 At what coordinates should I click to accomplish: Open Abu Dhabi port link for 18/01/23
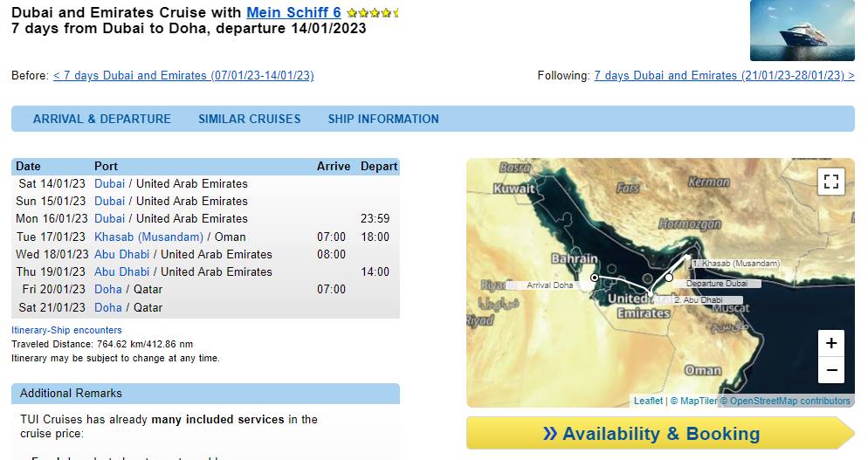121,255
